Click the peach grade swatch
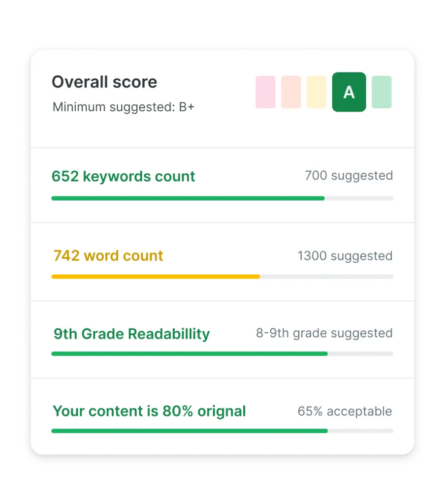Viewport: 445px width, 504px height. (x=291, y=92)
